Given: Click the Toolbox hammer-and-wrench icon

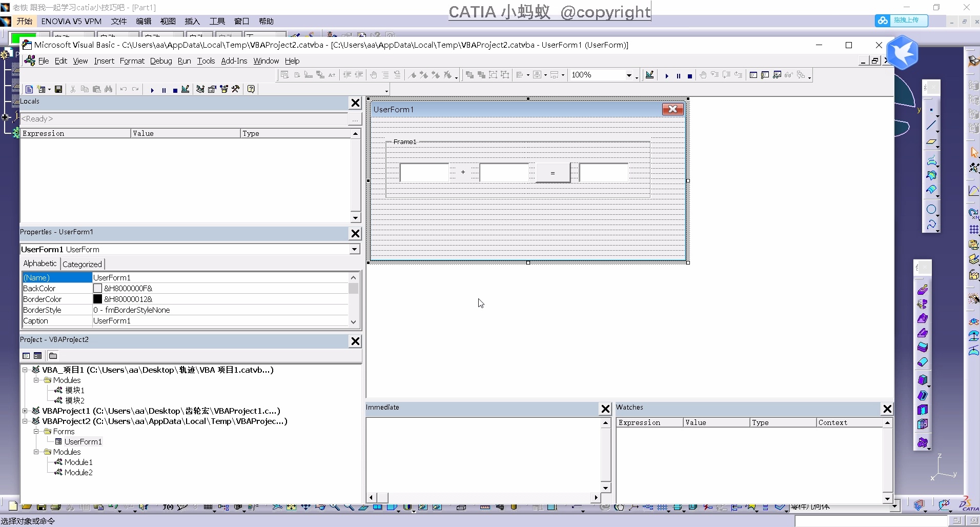Looking at the screenshot, I should [x=236, y=89].
